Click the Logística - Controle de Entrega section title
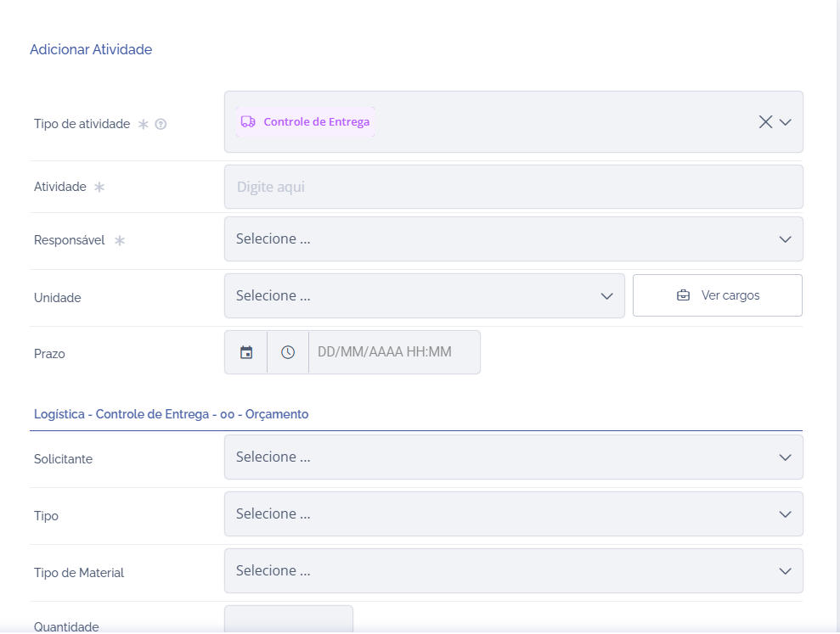Screen dimensions: 840x634 point(171,414)
